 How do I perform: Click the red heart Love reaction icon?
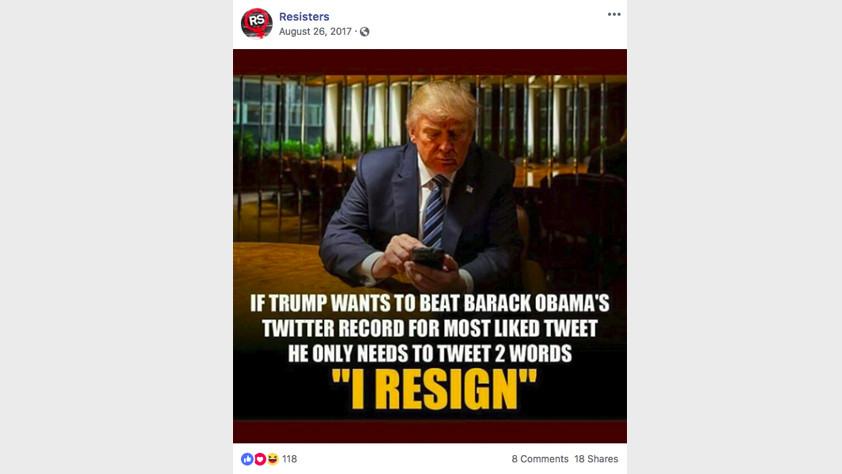(260, 459)
